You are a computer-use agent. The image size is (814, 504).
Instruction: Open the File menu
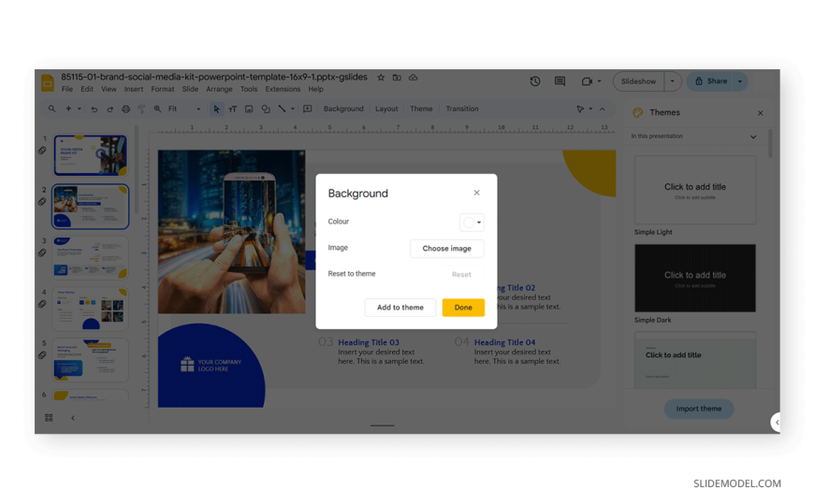coord(67,89)
